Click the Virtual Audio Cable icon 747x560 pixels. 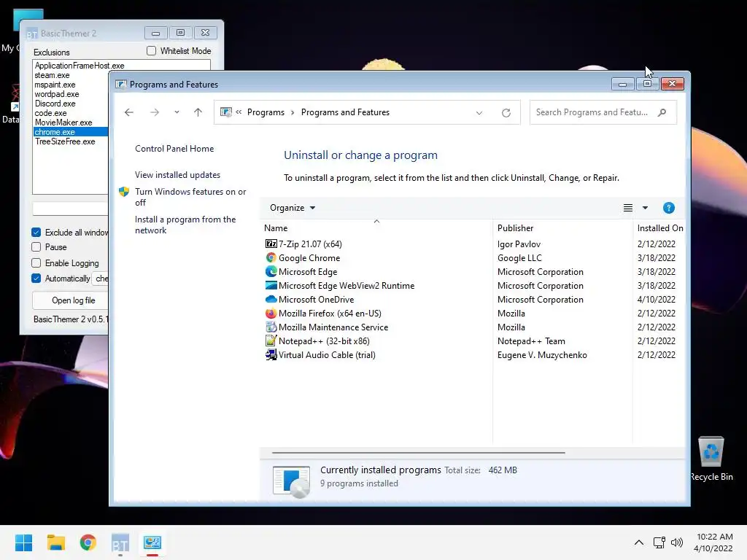point(271,355)
